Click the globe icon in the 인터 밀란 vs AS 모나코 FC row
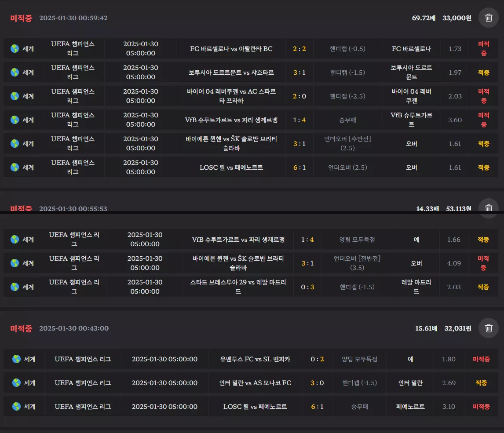 click(x=16, y=383)
